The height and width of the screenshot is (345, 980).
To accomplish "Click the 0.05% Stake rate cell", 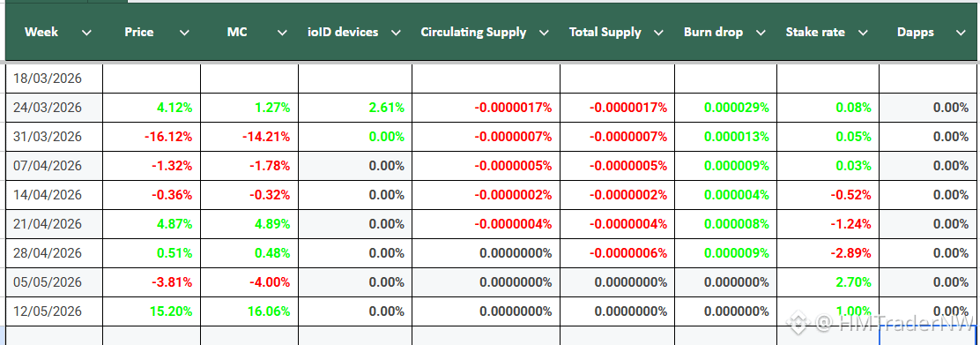I will click(828, 137).
